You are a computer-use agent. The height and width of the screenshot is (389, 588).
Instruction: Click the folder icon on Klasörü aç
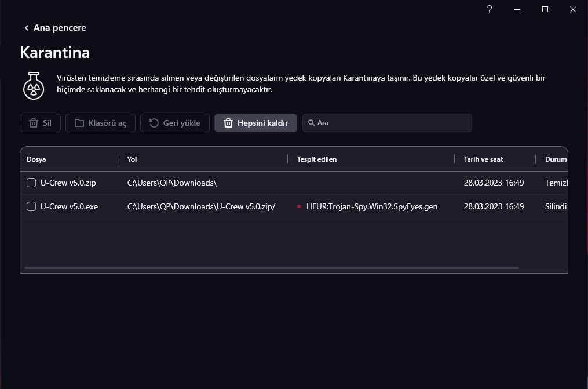(79, 123)
